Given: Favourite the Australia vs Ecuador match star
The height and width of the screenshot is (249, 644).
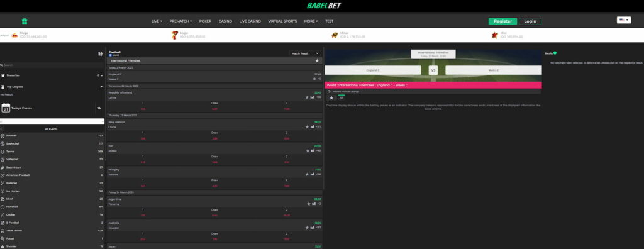Looking at the screenshot, I should pyautogui.click(x=307, y=227).
